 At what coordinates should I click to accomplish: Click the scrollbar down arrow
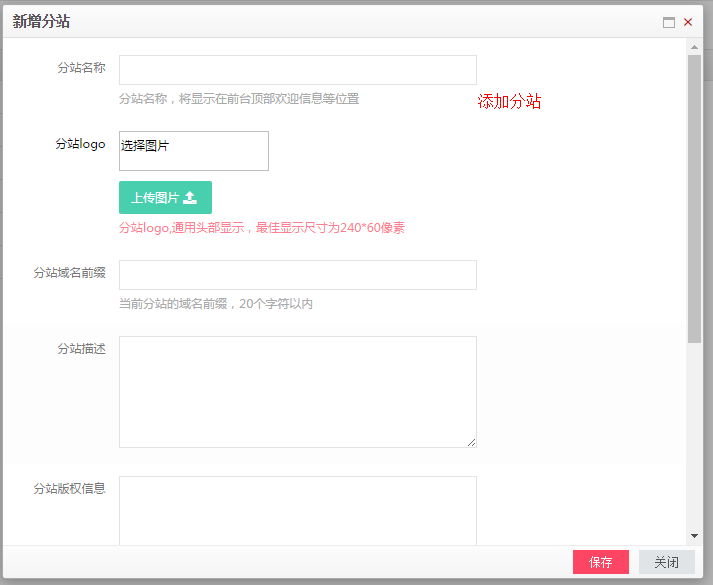(x=694, y=536)
